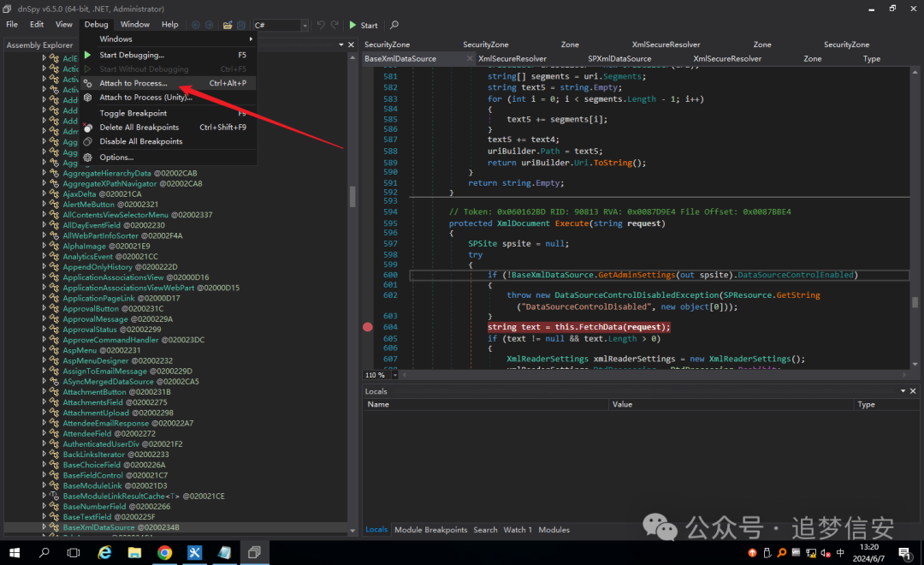Viewport: 924px width, 565px height.
Task: Click the Undo arrow toolbar icon
Action: click(x=321, y=25)
